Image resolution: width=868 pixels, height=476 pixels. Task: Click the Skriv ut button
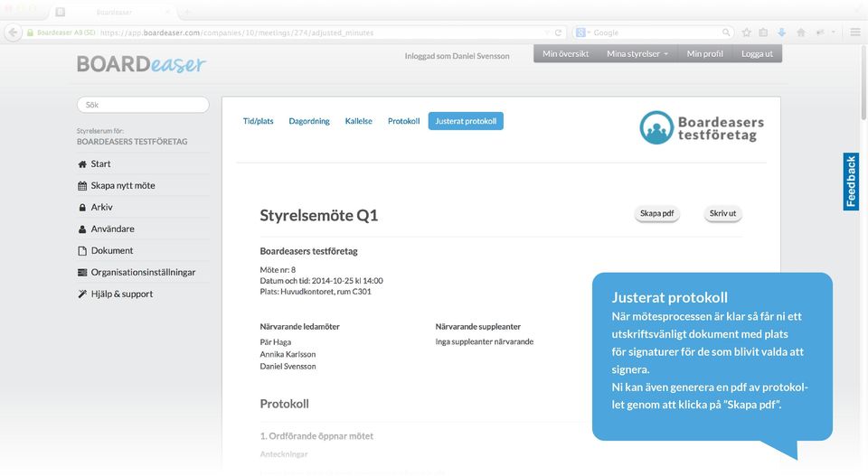(722, 213)
